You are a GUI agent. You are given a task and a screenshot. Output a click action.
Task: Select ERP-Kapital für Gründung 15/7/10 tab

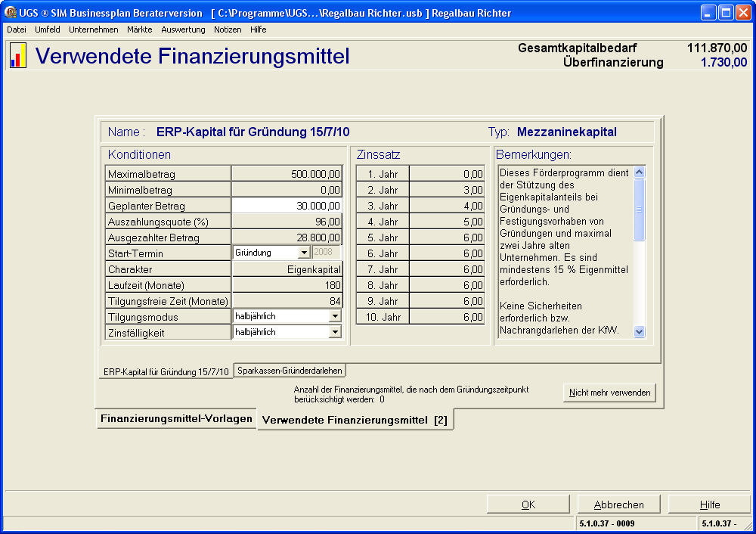click(166, 371)
